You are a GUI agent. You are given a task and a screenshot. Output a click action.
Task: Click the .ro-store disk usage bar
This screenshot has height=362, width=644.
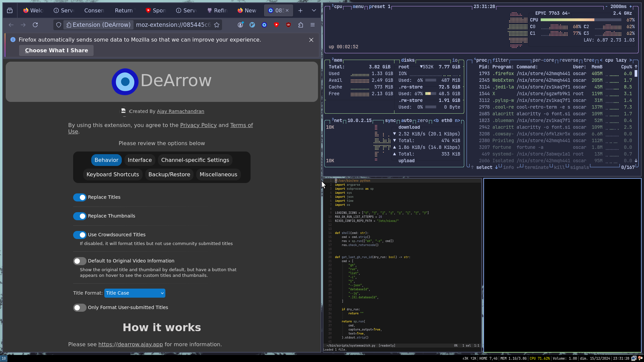pyautogui.click(x=431, y=94)
